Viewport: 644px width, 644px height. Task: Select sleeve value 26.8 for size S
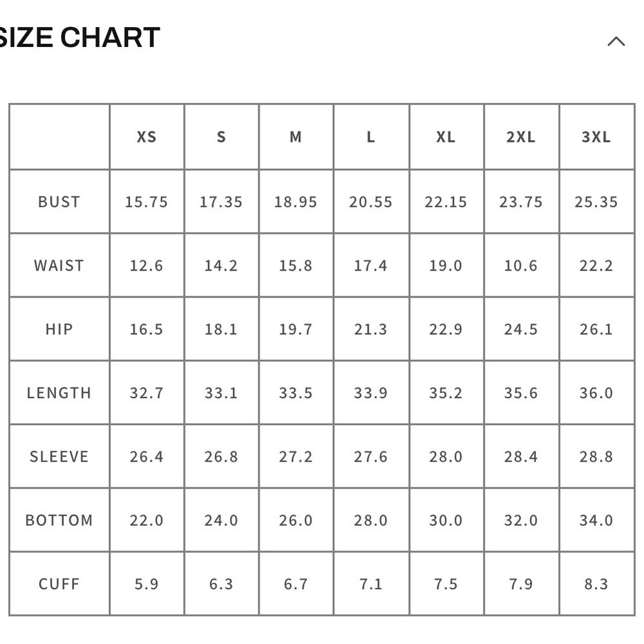point(221,457)
